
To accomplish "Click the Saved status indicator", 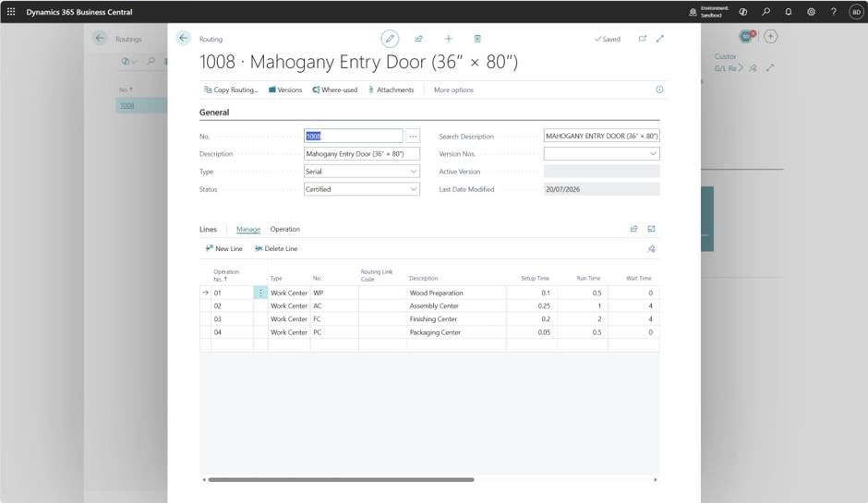I will 608,39.
